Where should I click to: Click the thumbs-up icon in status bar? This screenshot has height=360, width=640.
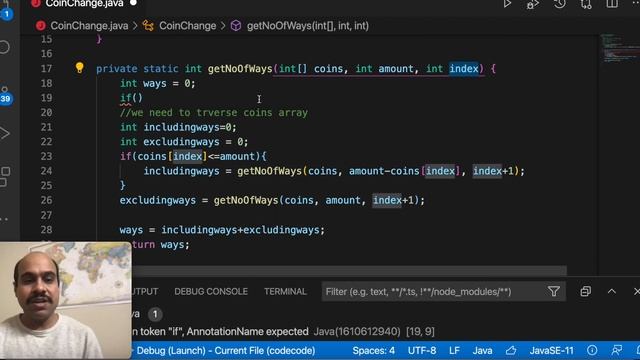coord(511,350)
